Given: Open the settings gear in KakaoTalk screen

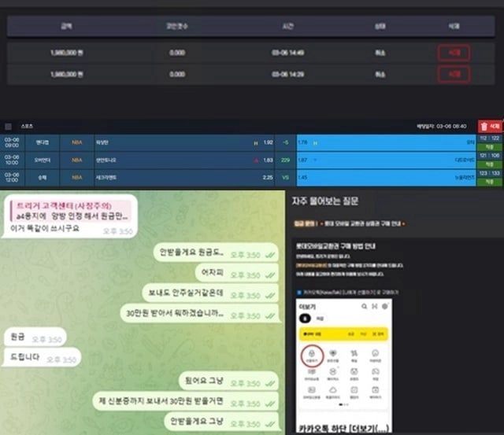Looking at the screenshot, I should pos(385,306).
